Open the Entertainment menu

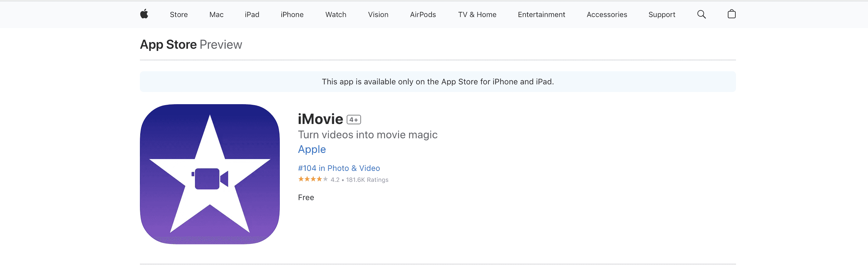click(x=541, y=15)
